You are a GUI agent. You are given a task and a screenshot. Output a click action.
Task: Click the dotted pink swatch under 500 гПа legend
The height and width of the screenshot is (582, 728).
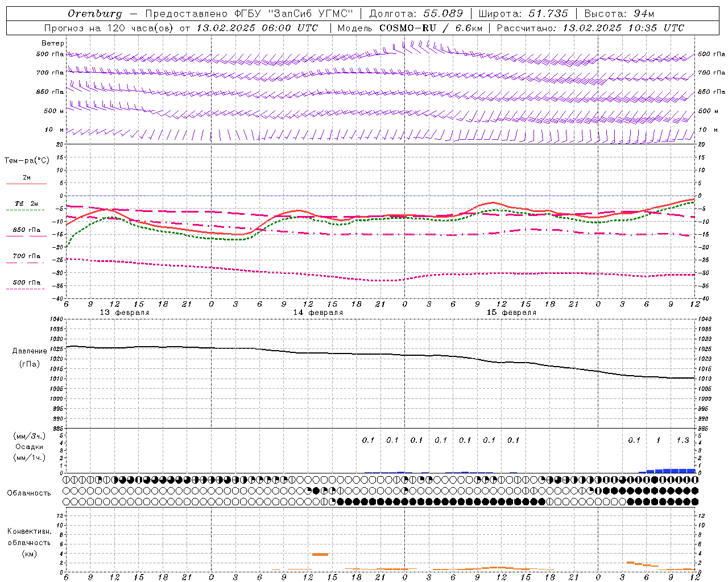pyautogui.click(x=26, y=289)
